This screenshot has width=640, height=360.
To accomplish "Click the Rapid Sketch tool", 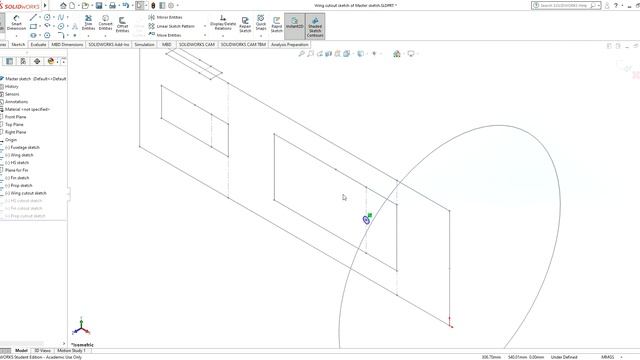I will click(x=277, y=24).
